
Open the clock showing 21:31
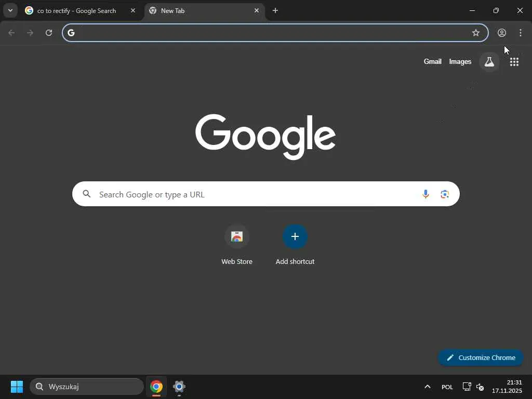point(507,387)
